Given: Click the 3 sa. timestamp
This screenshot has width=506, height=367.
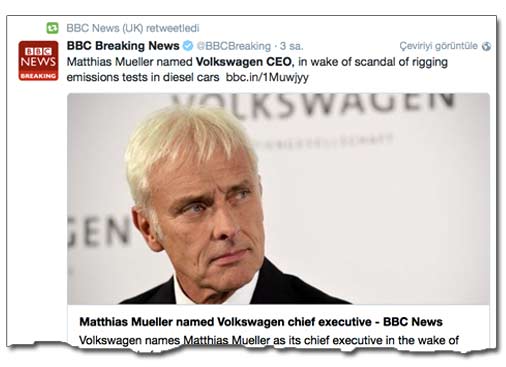Looking at the screenshot, I should coord(292,46).
